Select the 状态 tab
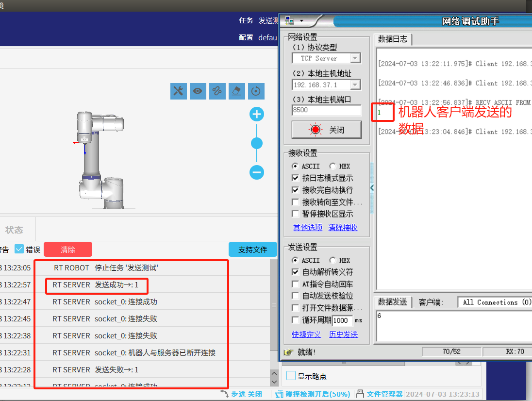This screenshot has width=532, height=401. click(x=14, y=230)
